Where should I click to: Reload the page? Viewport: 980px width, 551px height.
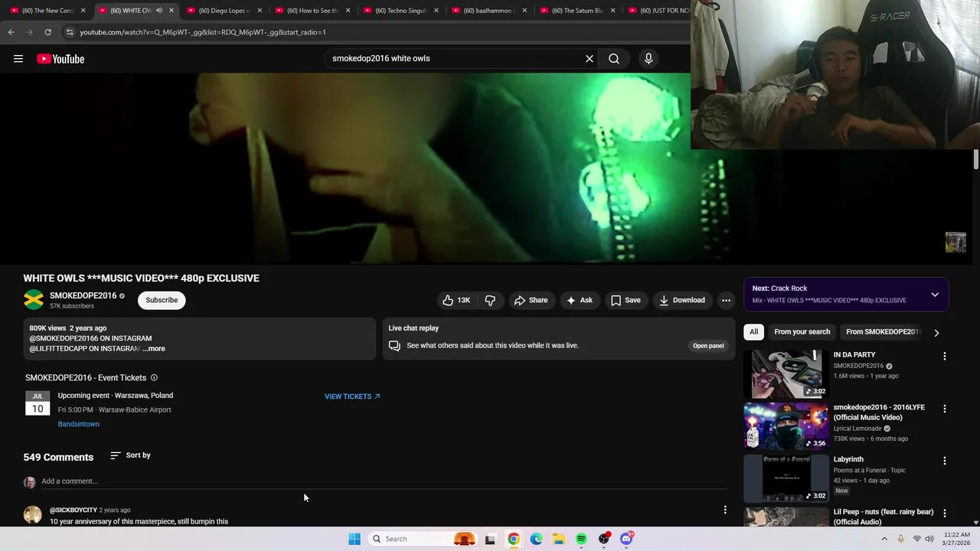(47, 32)
